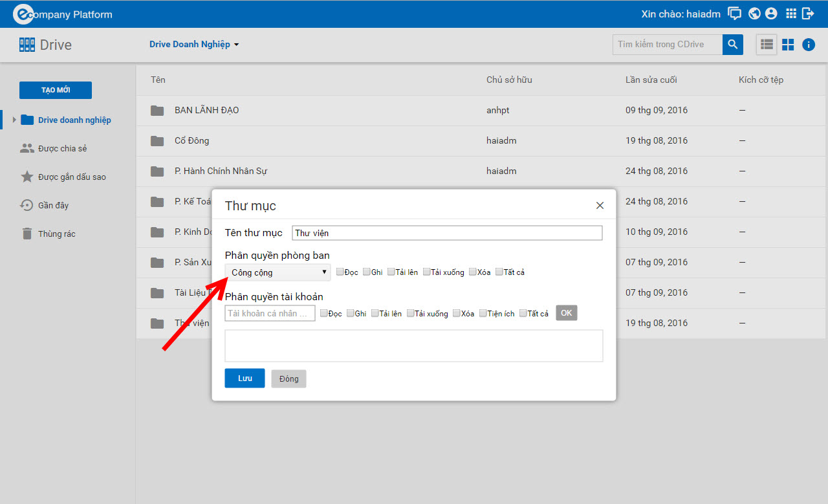Tick account Ghi checkbox
The image size is (828, 504).
pos(351,313)
